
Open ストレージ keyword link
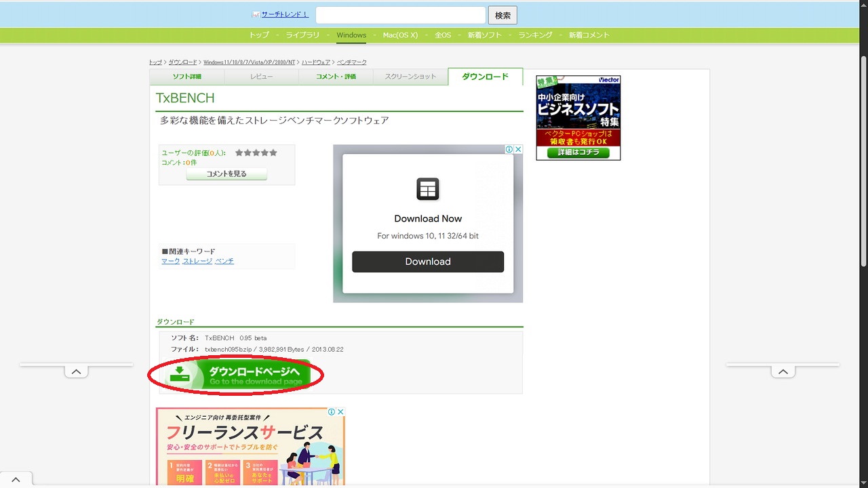197,261
